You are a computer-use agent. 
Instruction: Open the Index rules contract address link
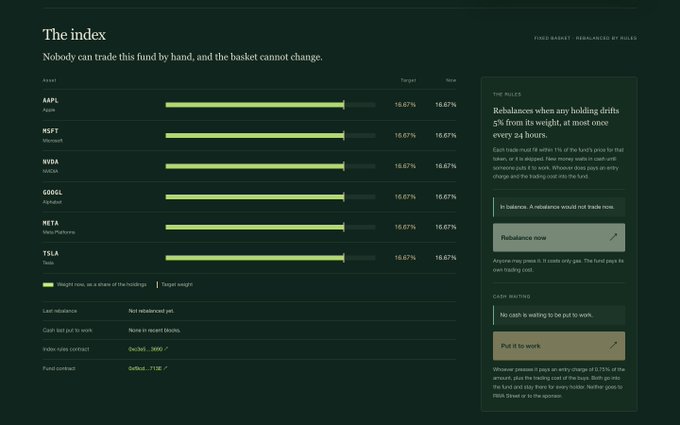(x=148, y=349)
